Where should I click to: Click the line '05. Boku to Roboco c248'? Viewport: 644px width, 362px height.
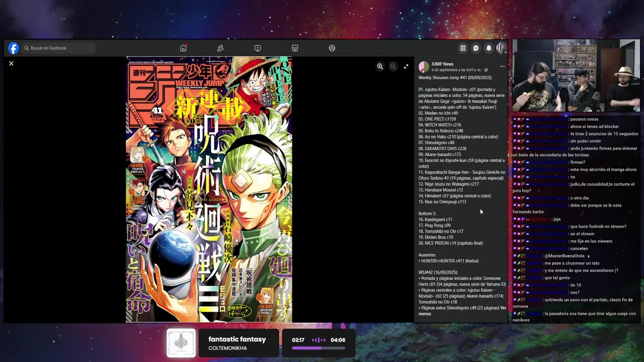[441, 131]
